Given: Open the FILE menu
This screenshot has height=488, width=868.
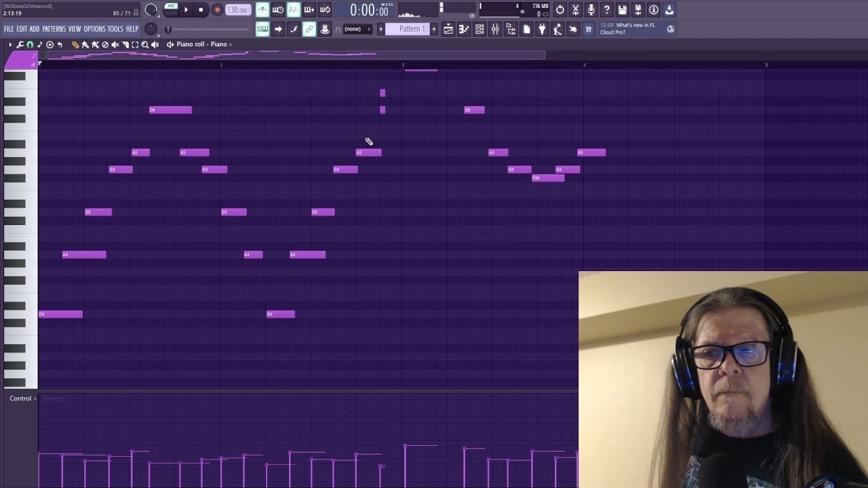Looking at the screenshot, I should click(9, 29).
